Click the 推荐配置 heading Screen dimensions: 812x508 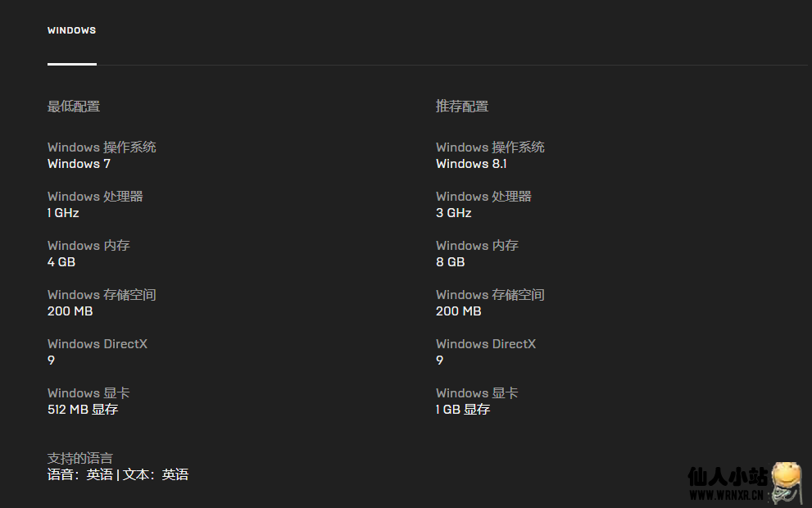[x=462, y=107]
